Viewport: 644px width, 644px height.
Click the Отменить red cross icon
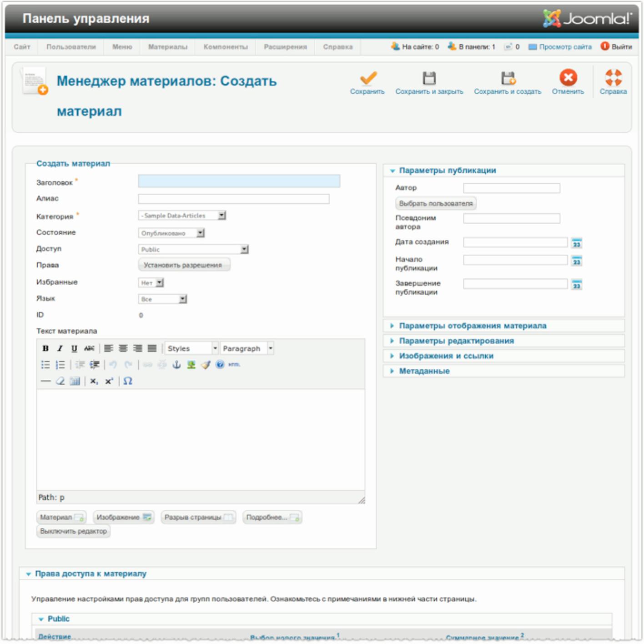(568, 78)
